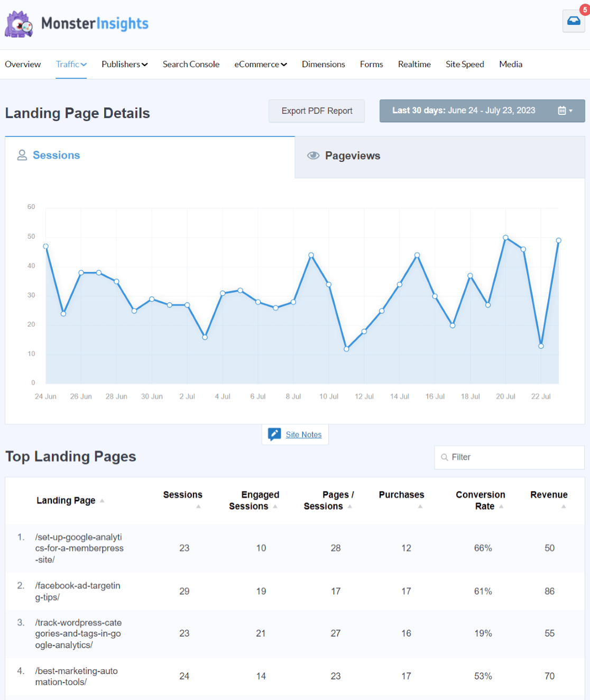Click the person icon on the Sessions tab
The width and height of the screenshot is (590, 700).
22,155
